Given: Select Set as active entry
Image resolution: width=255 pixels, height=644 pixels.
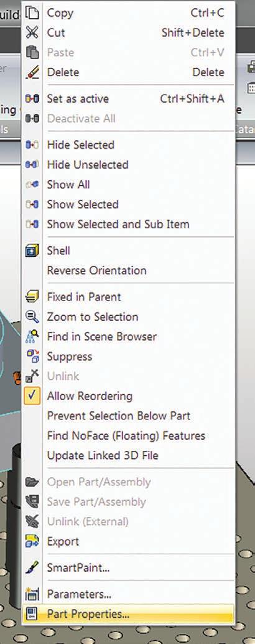Looking at the screenshot, I should [x=128, y=98].
